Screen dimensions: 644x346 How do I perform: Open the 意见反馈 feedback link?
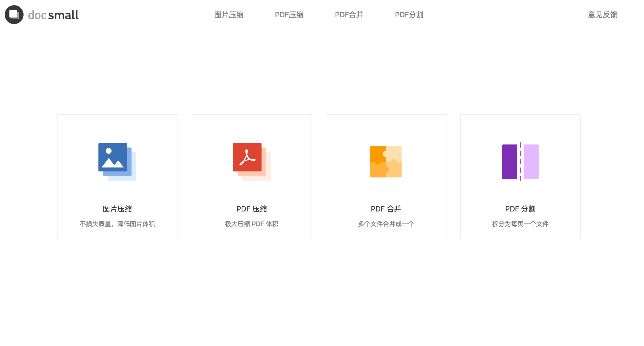point(603,15)
